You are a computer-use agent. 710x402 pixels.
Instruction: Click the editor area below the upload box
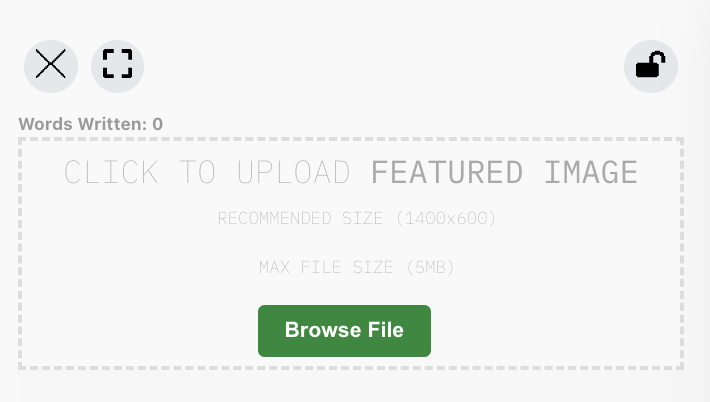[351, 387]
